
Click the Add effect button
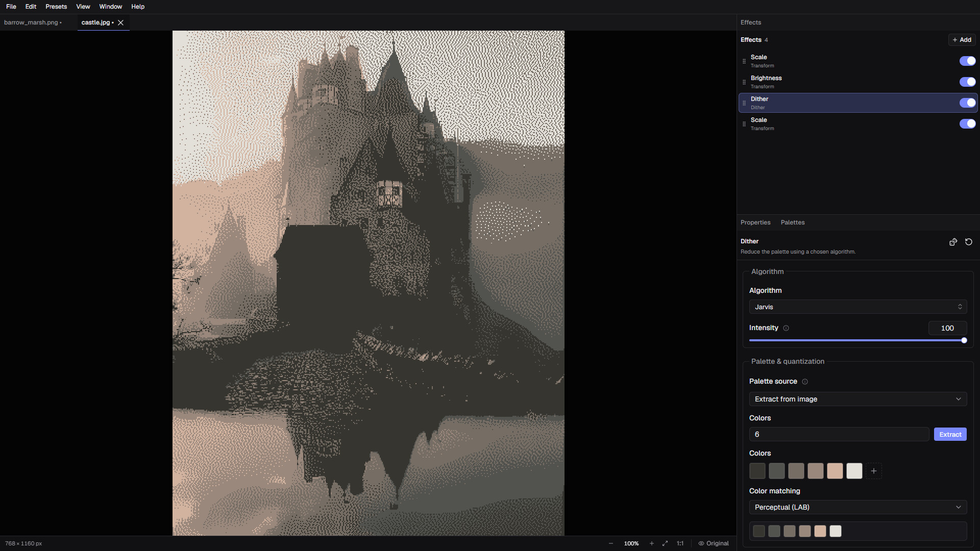pyautogui.click(x=962, y=40)
